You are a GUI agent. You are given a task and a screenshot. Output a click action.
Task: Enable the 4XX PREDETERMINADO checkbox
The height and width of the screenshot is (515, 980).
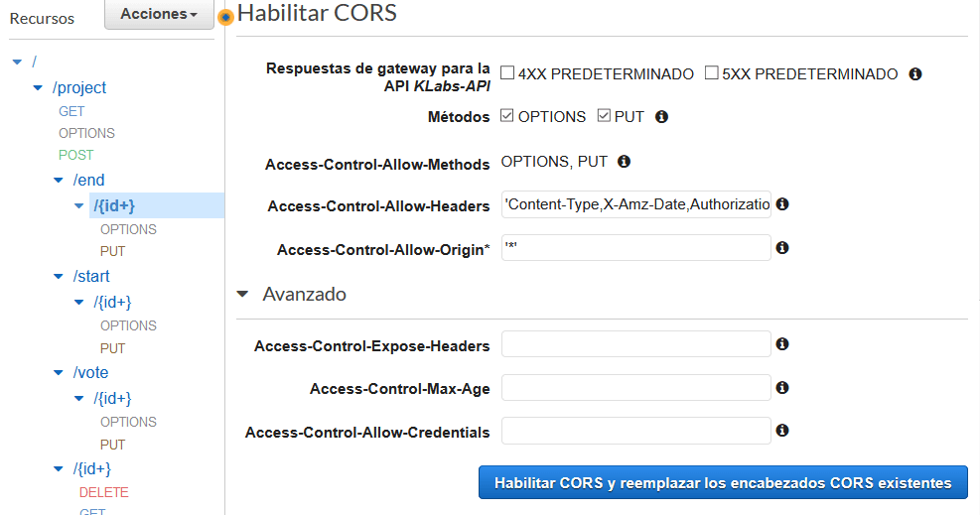pyautogui.click(x=507, y=73)
